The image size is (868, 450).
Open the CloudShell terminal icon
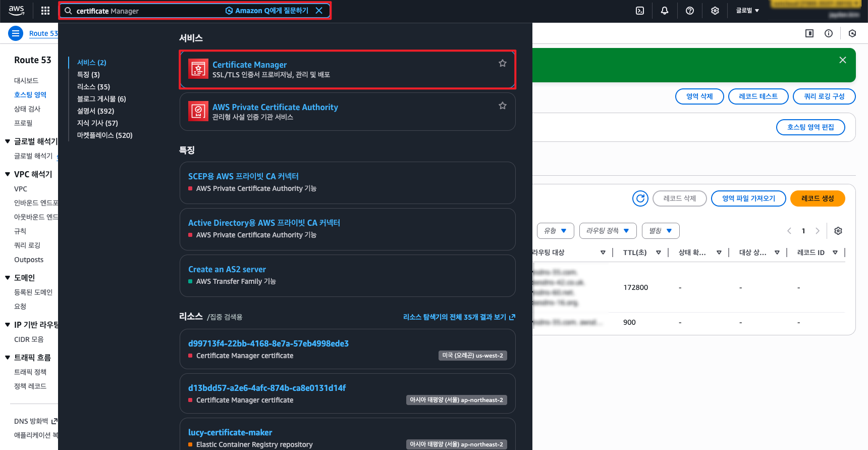tap(640, 11)
